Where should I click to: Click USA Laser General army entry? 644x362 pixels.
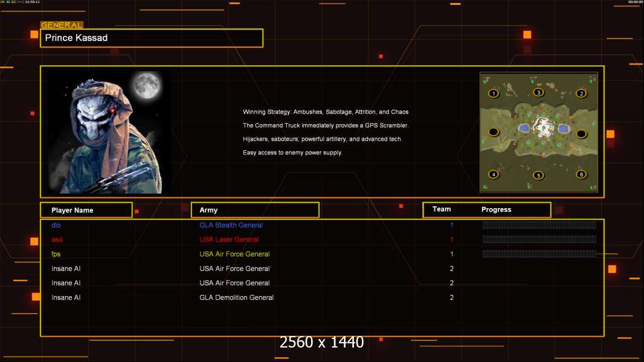click(229, 240)
